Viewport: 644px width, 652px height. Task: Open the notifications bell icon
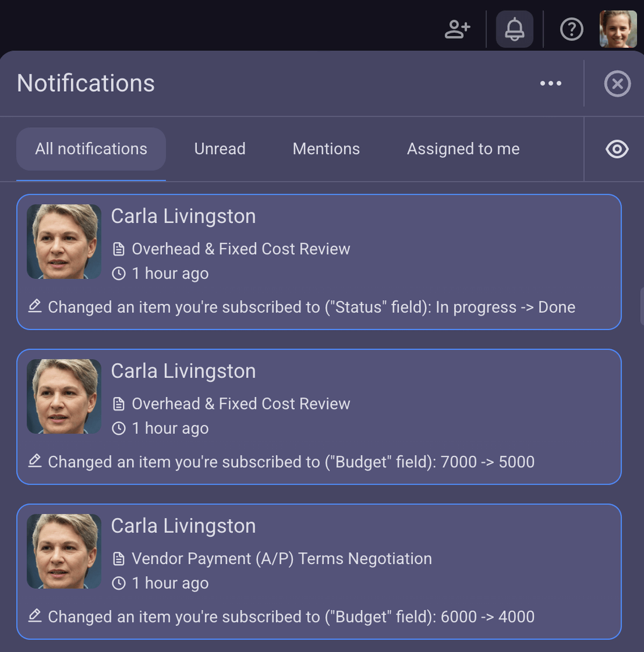(x=514, y=30)
